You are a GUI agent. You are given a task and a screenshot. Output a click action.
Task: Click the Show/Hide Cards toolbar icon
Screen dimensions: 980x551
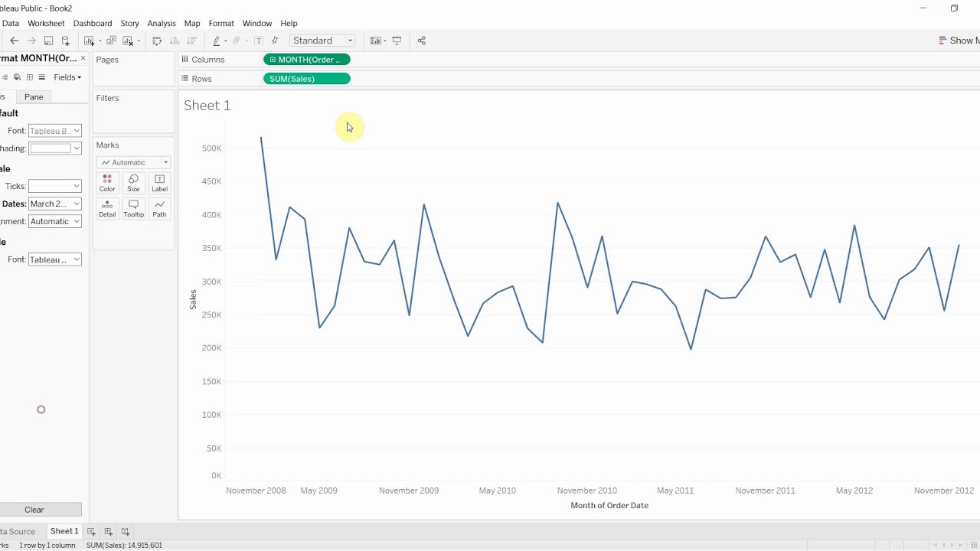(x=375, y=41)
